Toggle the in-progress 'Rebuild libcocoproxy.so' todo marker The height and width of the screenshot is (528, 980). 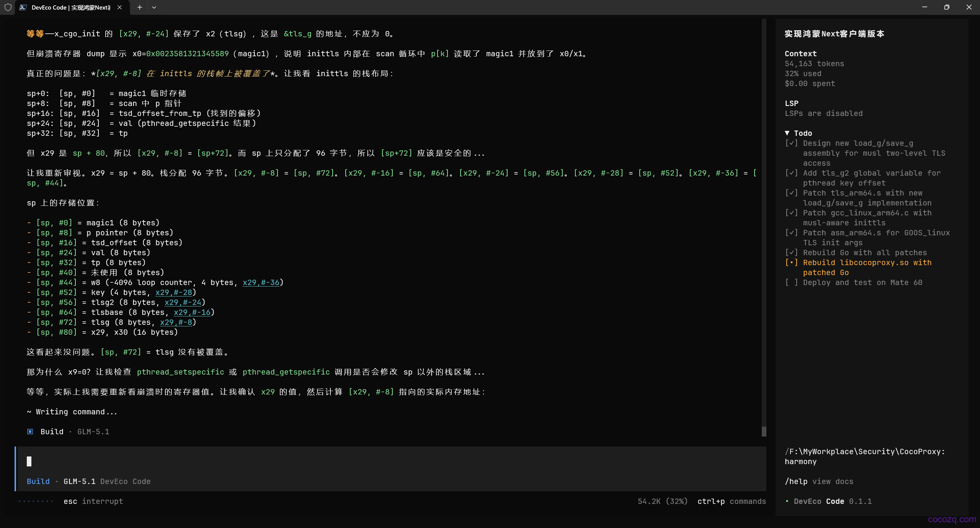[x=791, y=262]
